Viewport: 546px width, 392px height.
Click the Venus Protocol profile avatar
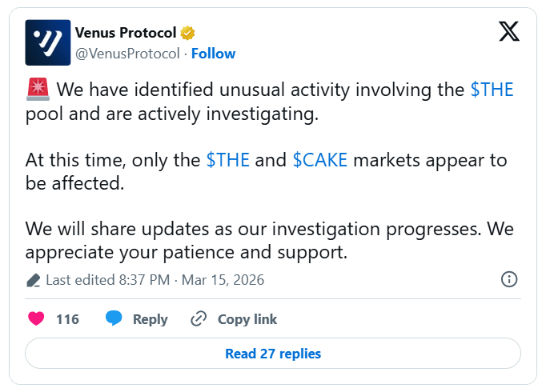click(47, 42)
